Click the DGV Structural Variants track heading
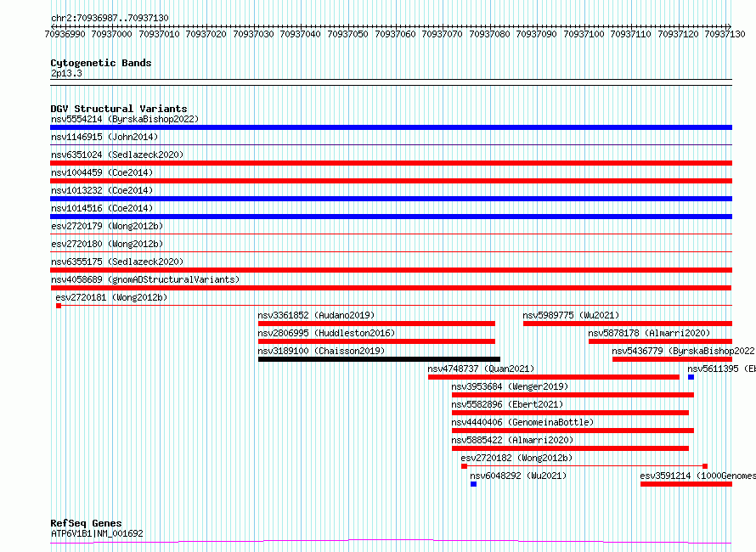 (x=119, y=109)
